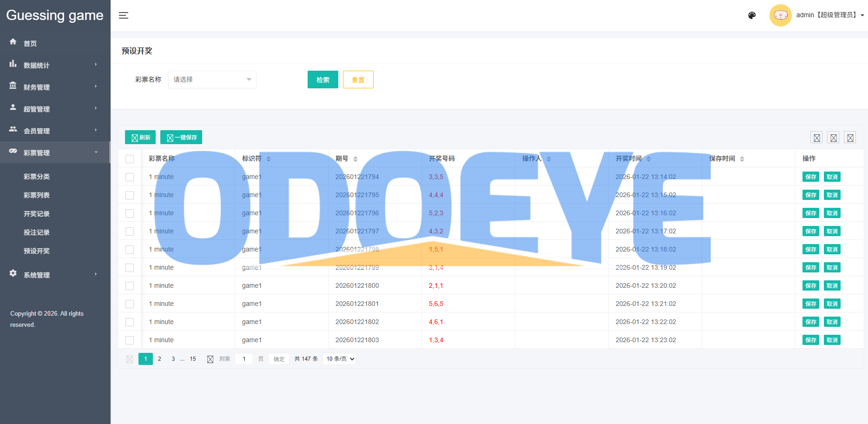Check the row for issue 202601221794
Image resolution: width=868 pixels, height=424 pixels.
tap(130, 177)
